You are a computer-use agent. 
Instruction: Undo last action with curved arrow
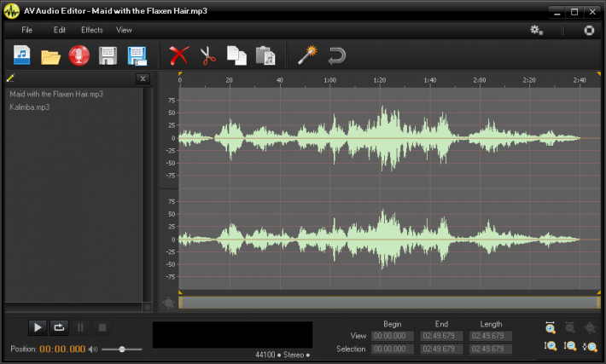[x=336, y=55]
